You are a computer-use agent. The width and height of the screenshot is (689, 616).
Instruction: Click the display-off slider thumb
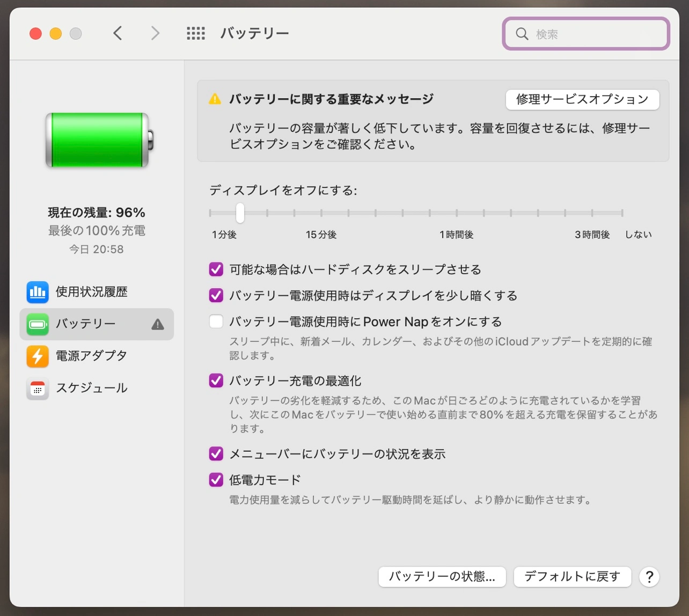tap(240, 213)
